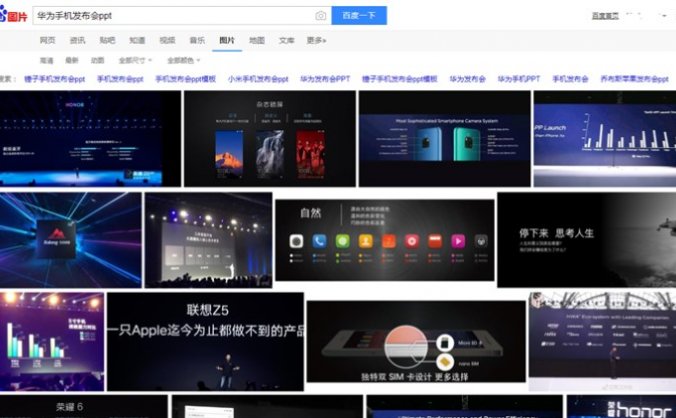The image size is (676, 418).
Task: Open the 荣耀 6 thumbnail
Action: [x=84, y=406]
